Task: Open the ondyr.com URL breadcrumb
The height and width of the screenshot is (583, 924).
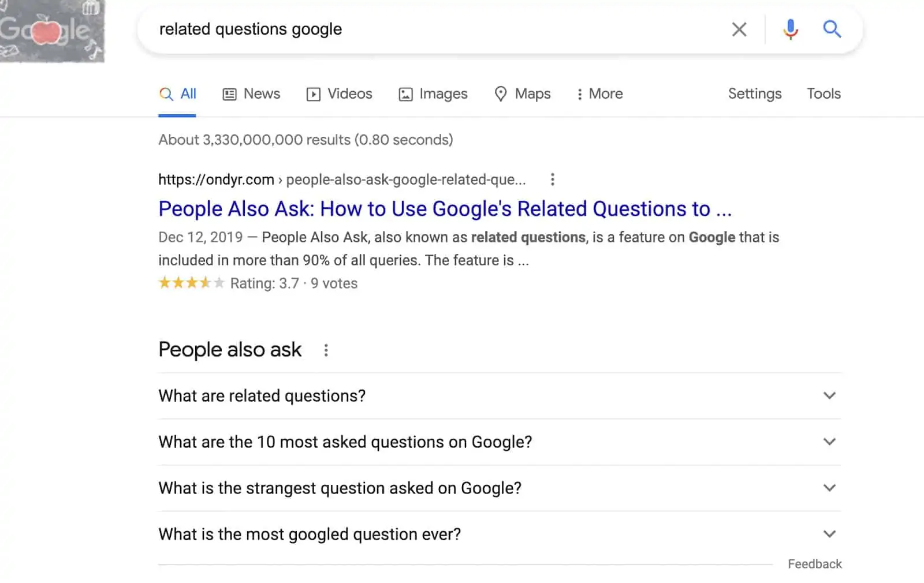Action: point(342,180)
